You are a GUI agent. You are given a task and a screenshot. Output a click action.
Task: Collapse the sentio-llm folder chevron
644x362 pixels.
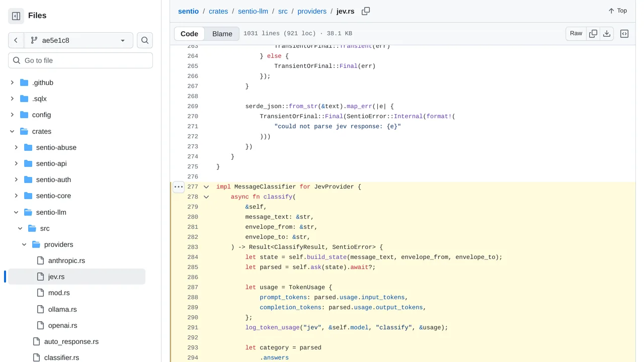pos(16,212)
